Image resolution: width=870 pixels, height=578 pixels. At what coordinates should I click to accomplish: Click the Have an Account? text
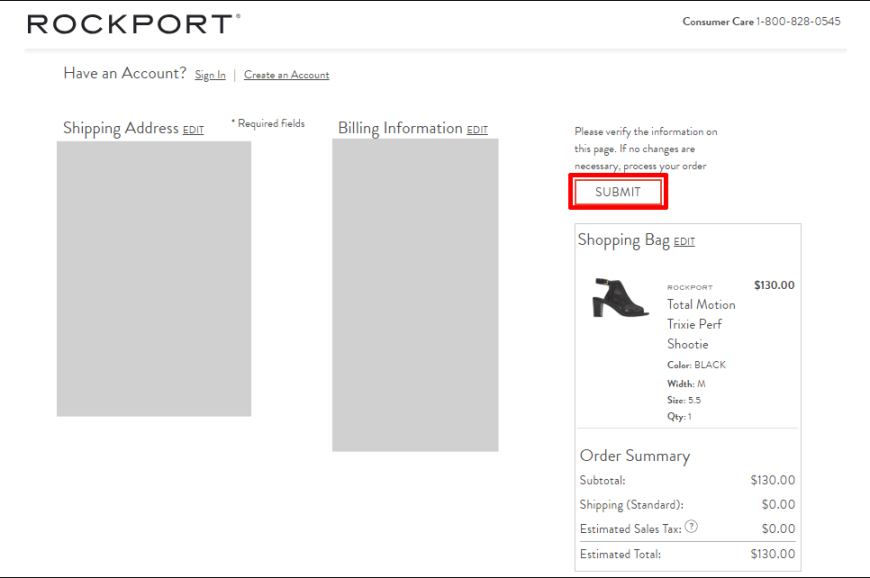[x=125, y=73]
